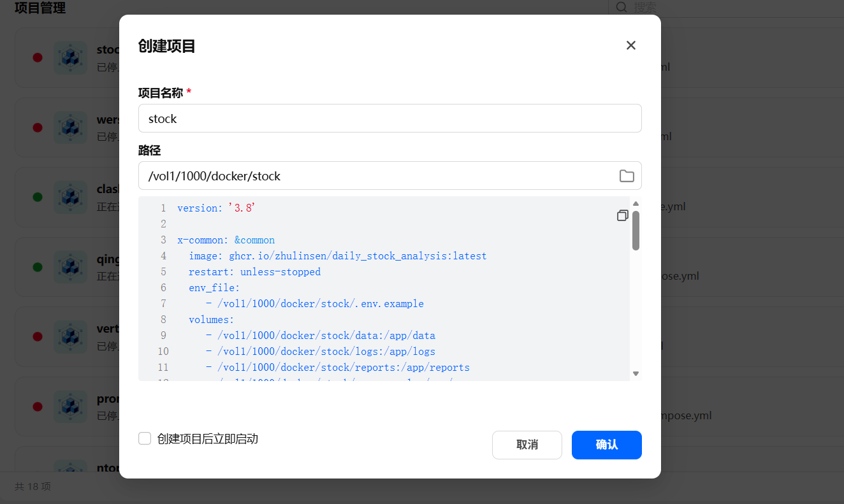Copy the compose code with the copy icon

pyautogui.click(x=623, y=215)
